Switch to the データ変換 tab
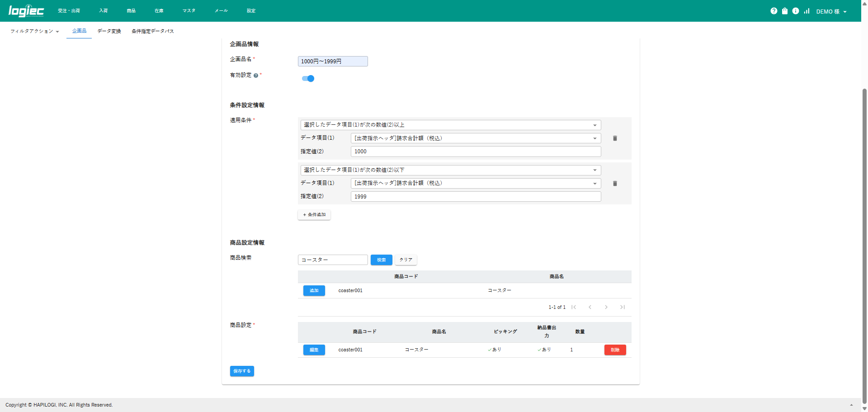Screen dimensions: 868x412 pos(109,31)
